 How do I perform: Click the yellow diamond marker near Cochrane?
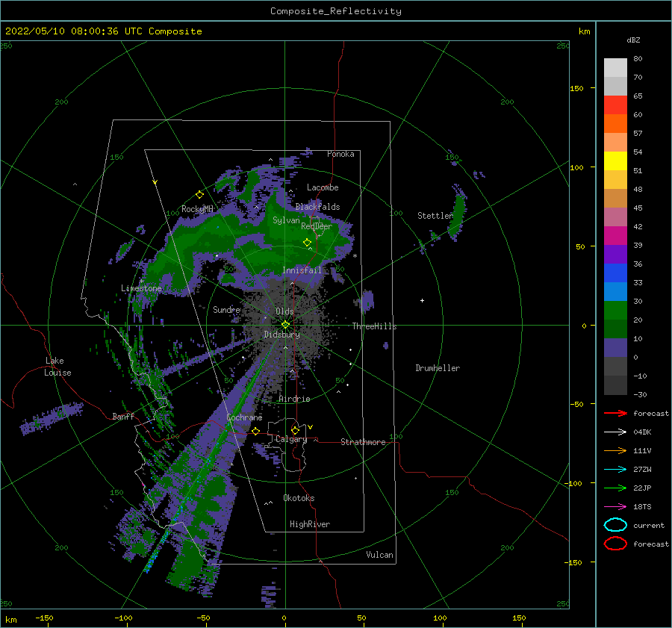click(x=256, y=431)
